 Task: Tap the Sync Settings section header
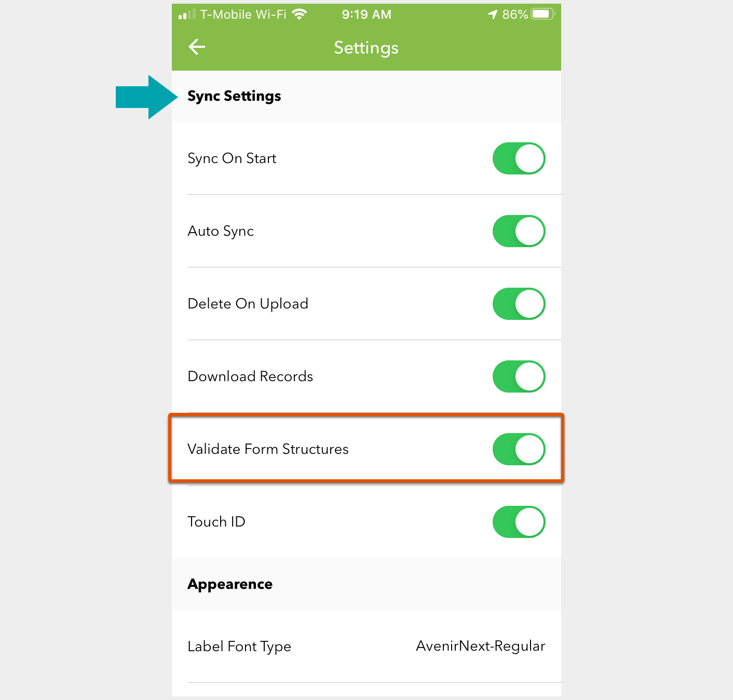click(234, 96)
